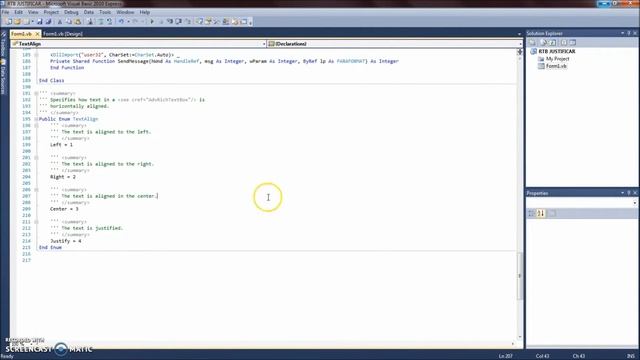The width and height of the screenshot is (640, 360).
Task: Open the View menu
Action: point(33,12)
